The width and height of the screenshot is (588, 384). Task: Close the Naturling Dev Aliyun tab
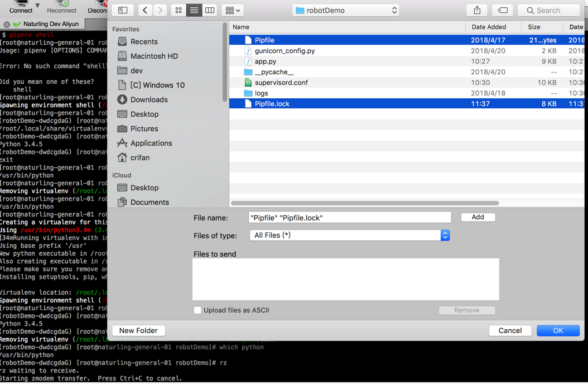coord(7,25)
